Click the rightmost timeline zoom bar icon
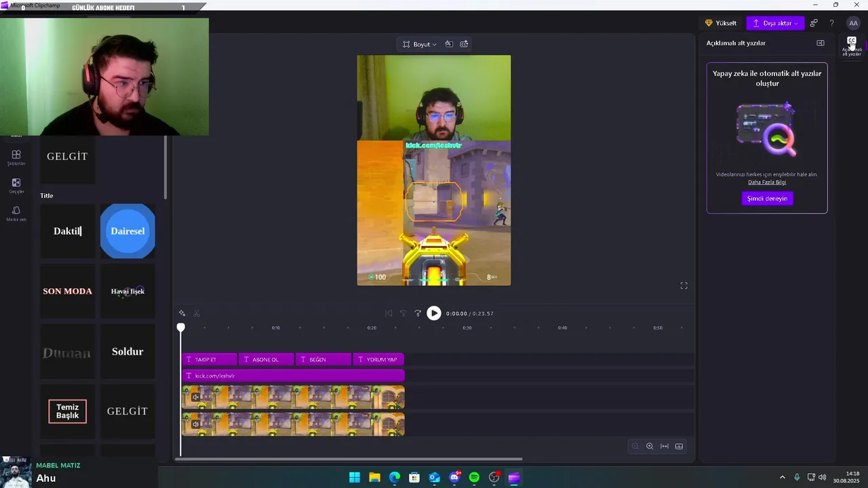 (x=679, y=446)
